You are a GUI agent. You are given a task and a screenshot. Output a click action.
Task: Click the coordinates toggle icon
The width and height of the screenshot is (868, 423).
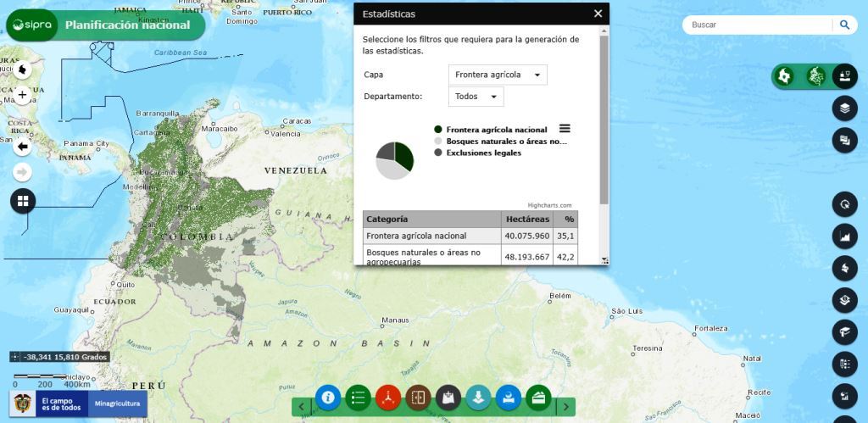15,357
